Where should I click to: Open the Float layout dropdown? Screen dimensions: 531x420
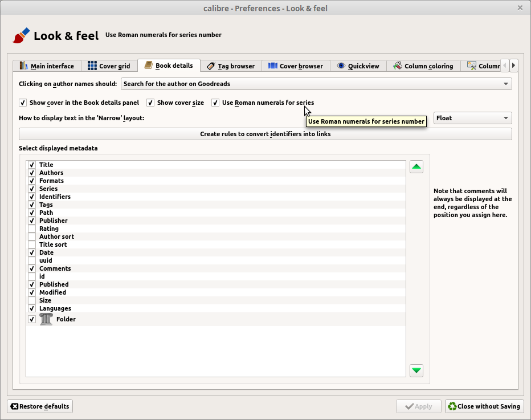coord(472,118)
